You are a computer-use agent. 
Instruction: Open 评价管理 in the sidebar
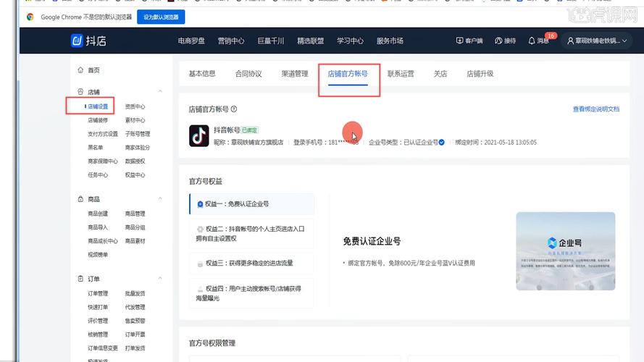pyautogui.click(x=98, y=321)
